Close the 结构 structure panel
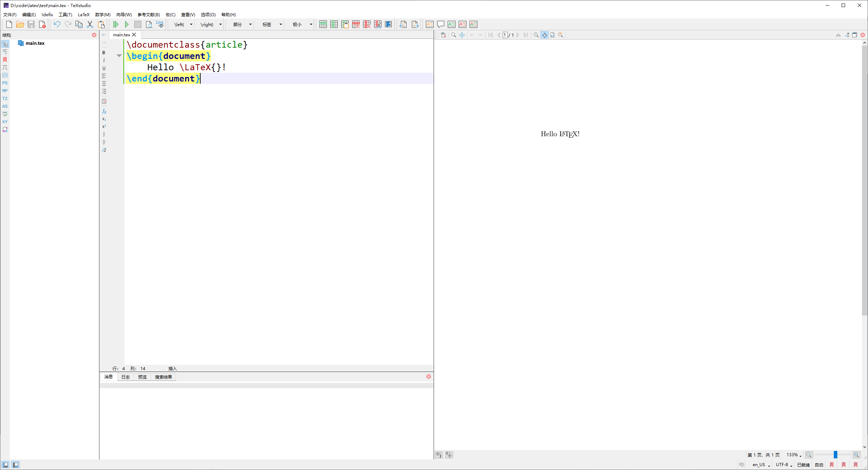The image size is (868, 470). coord(94,35)
